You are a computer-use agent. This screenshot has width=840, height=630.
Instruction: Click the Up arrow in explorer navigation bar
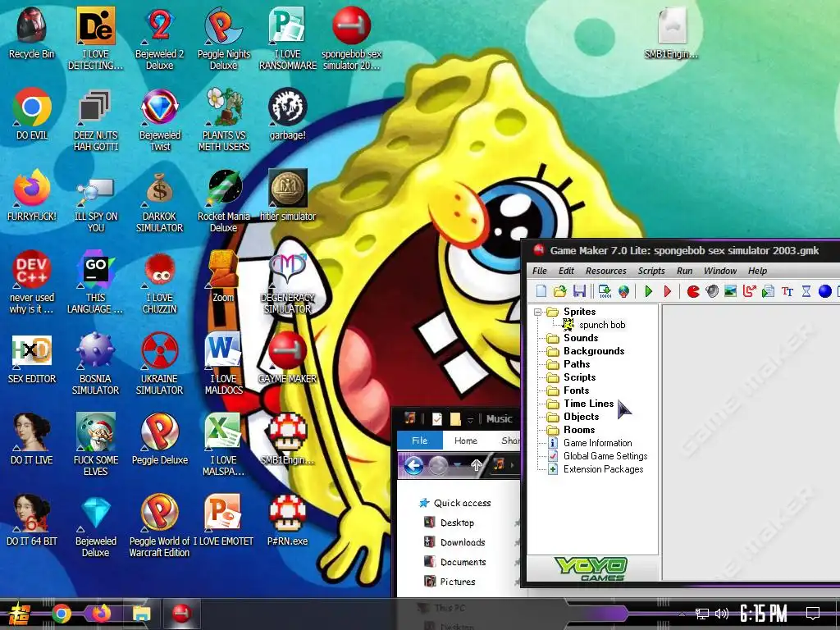476,466
